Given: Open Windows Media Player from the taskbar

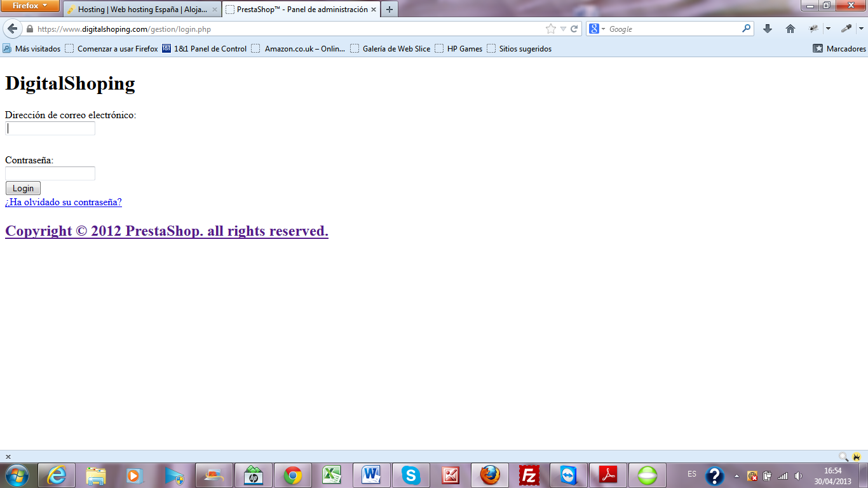Looking at the screenshot, I should point(135,475).
